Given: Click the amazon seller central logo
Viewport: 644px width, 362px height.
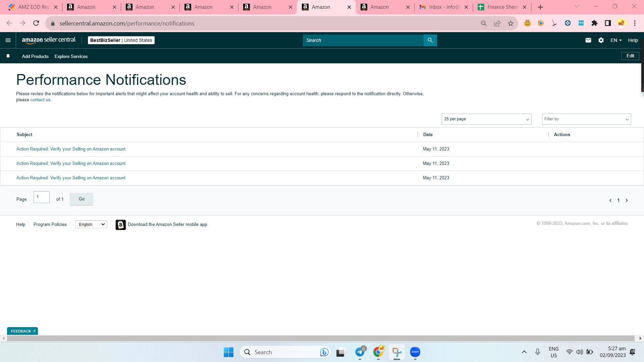Looking at the screenshot, I should point(49,40).
